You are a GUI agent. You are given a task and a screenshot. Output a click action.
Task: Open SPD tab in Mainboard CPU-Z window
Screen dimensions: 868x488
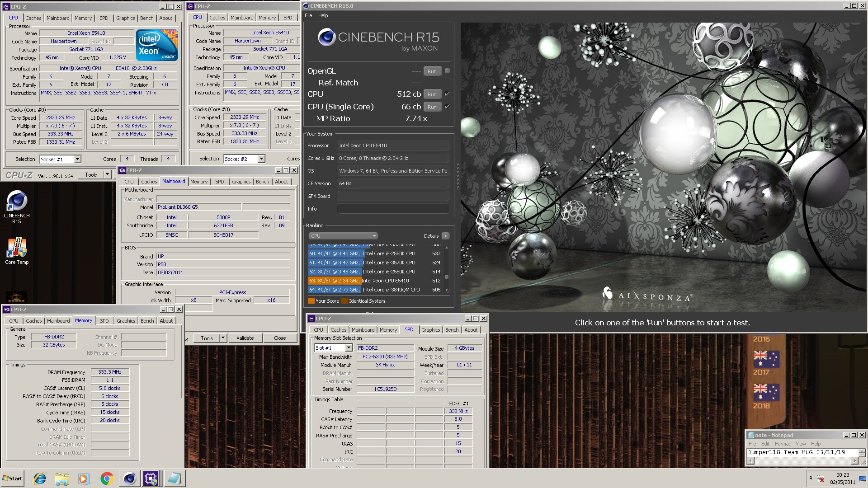(219, 182)
